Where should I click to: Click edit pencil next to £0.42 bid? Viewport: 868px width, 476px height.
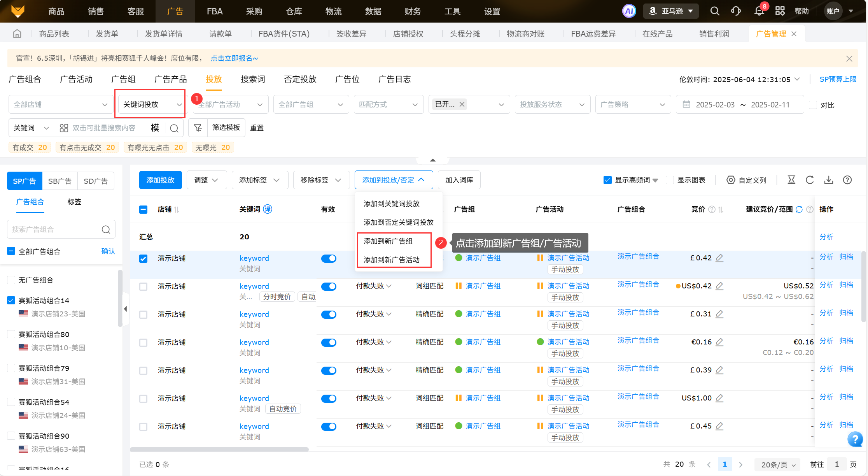(x=719, y=258)
